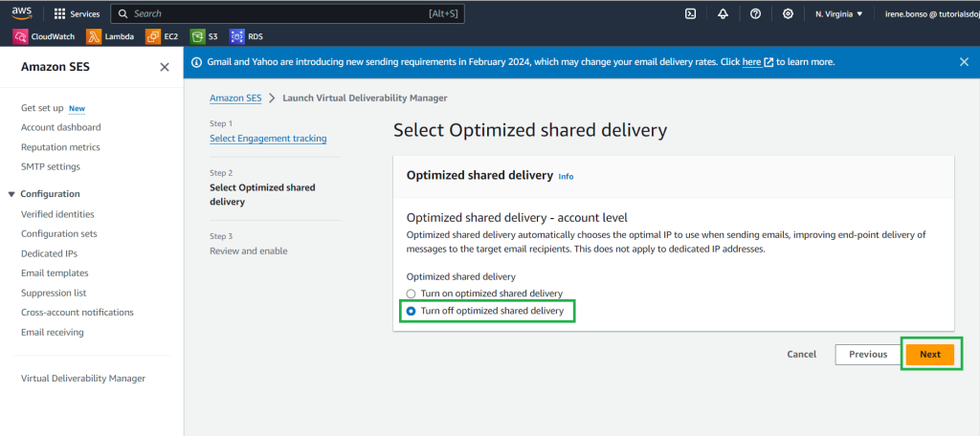Viewport: 980px width, 436px height.
Task: Open Account dashboard
Action: 60,127
